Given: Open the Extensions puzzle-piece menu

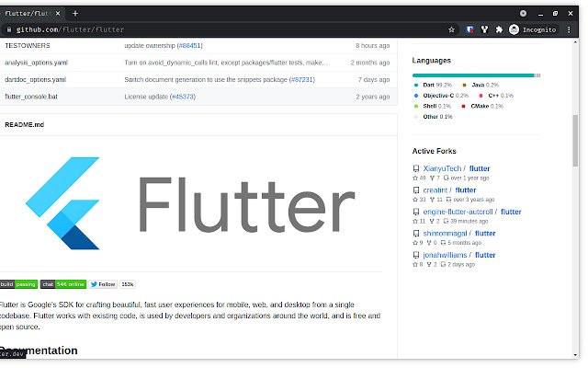Looking at the screenshot, I should point(499,29).
